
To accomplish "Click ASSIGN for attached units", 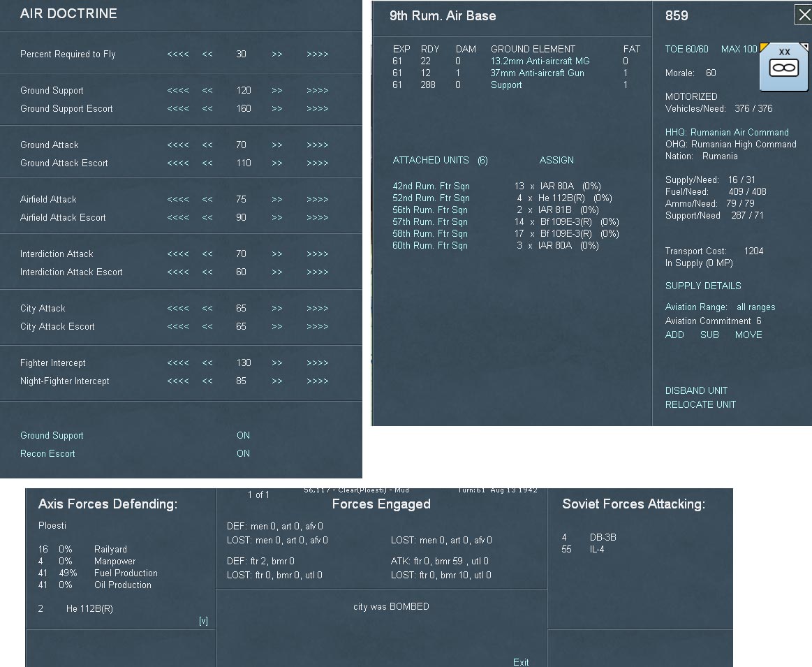I will coord(556,160).
